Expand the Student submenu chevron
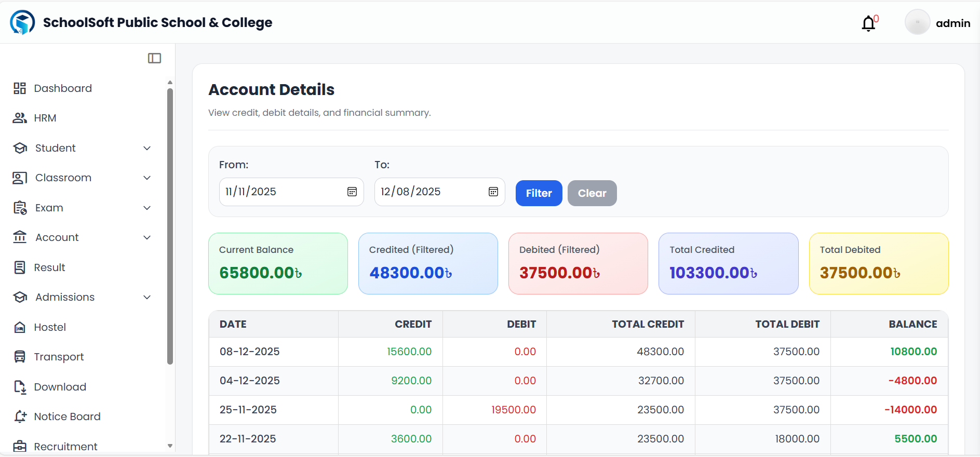This screenshot has height=457, width=980. point(147,148)
